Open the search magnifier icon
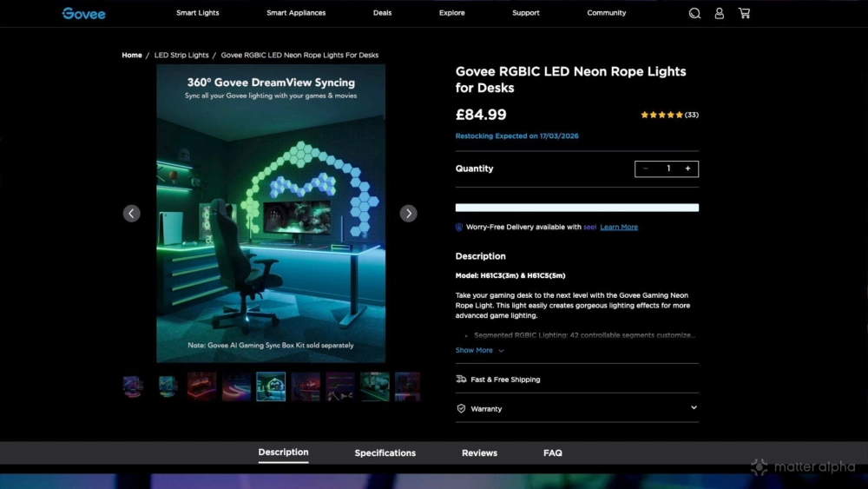 click(694, 13)
